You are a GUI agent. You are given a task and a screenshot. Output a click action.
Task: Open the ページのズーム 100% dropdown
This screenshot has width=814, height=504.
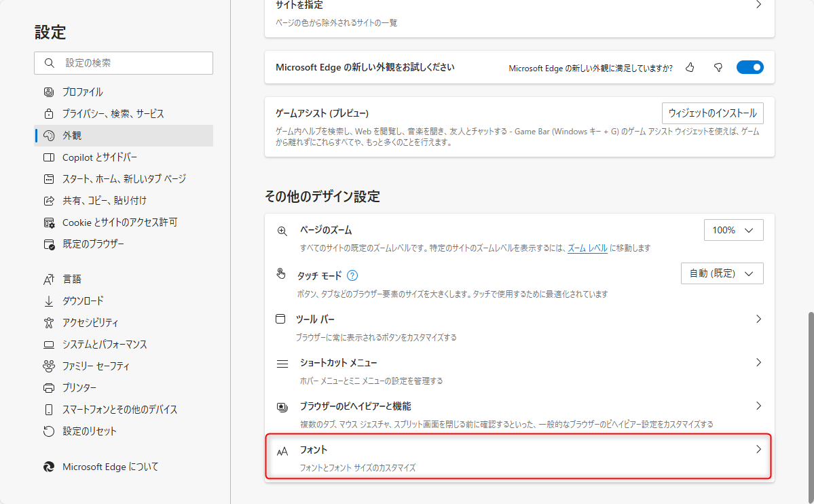(x=733, y=230)
